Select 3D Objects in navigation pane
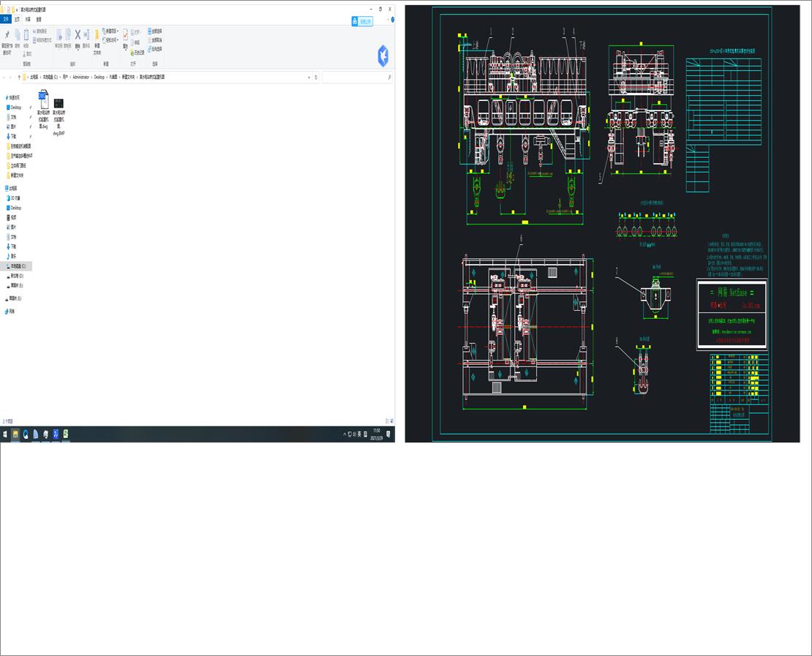Viewport: 812px width, 656px height. click(x=13, y=198)
